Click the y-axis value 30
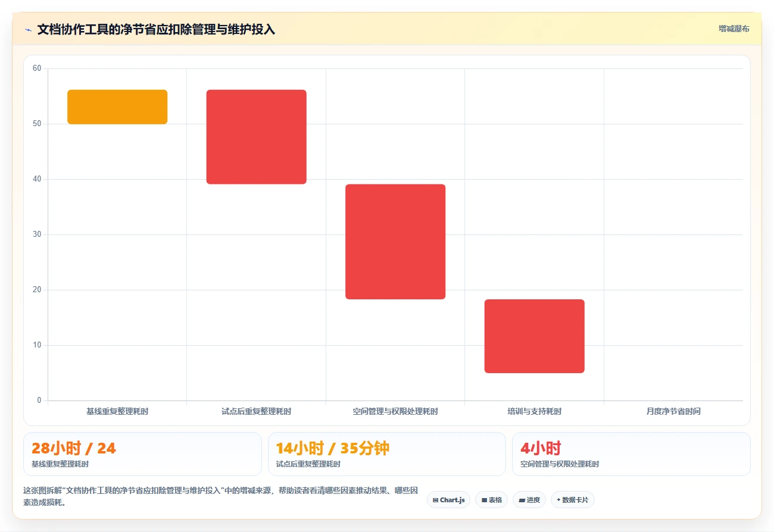 click(37, 234)
